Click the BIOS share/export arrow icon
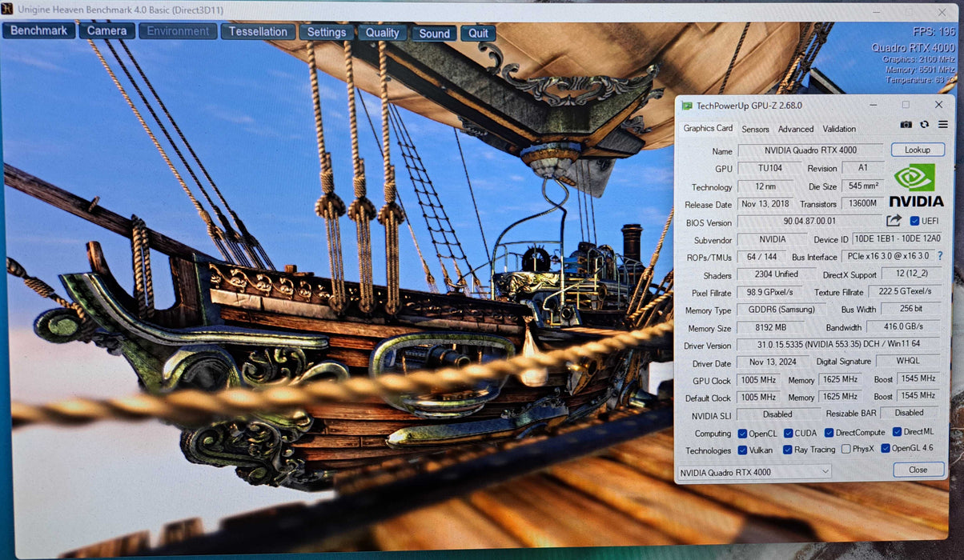The image size is (964, 560). pos(894,221)
